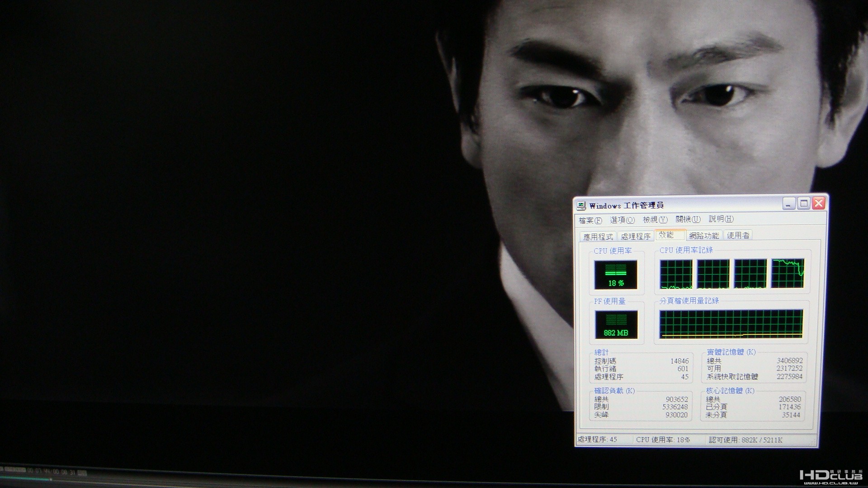
Task: Click the Task Manager title bar icon
Action: [x=581, y=206]
